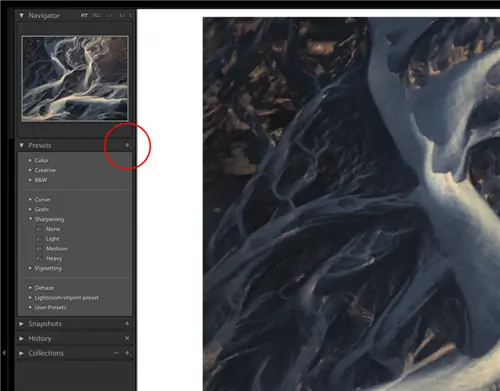The width and height of the screenshot is (500, 391).
Task: Collapse the Navigator panel
Action: point(22,15)
